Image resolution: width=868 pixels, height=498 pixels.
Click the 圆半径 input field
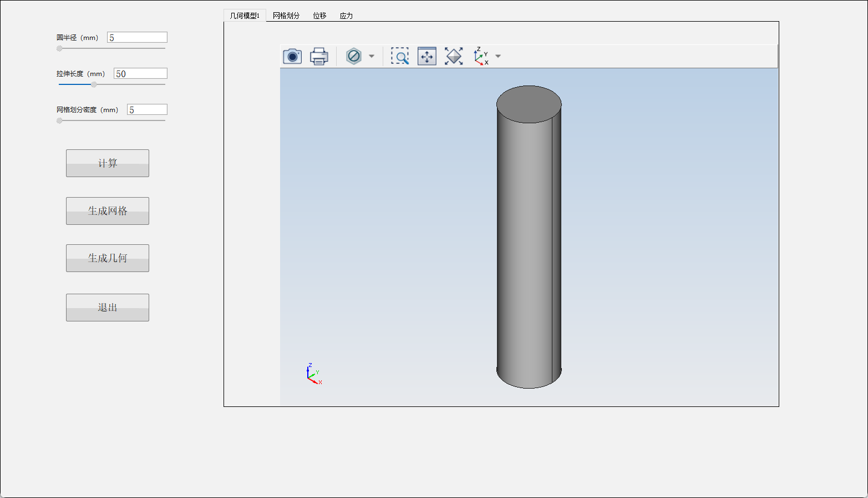(x=137, y=37)
